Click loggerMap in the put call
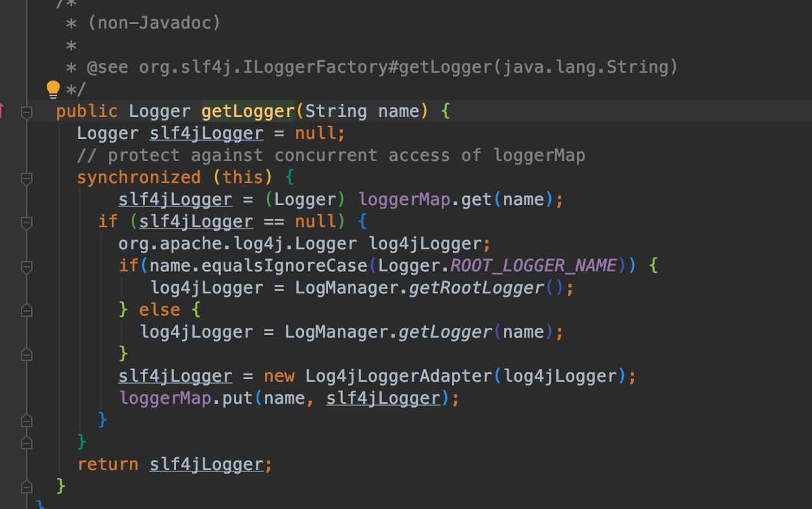This screenshot has width=812, height=509. (x=165, y=398)
